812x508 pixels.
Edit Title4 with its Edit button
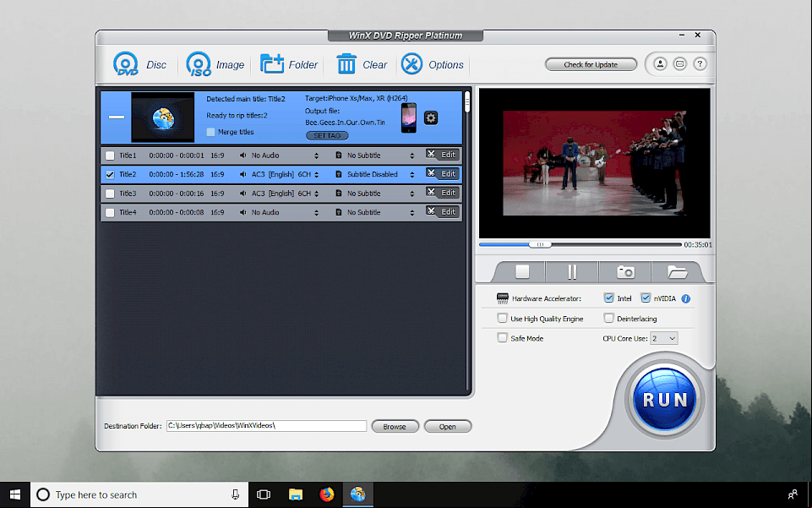pos(444,211)
